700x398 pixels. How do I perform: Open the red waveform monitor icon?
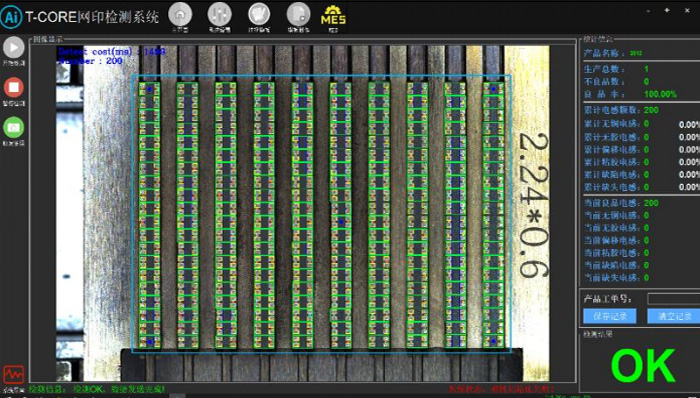coord(13,375)
